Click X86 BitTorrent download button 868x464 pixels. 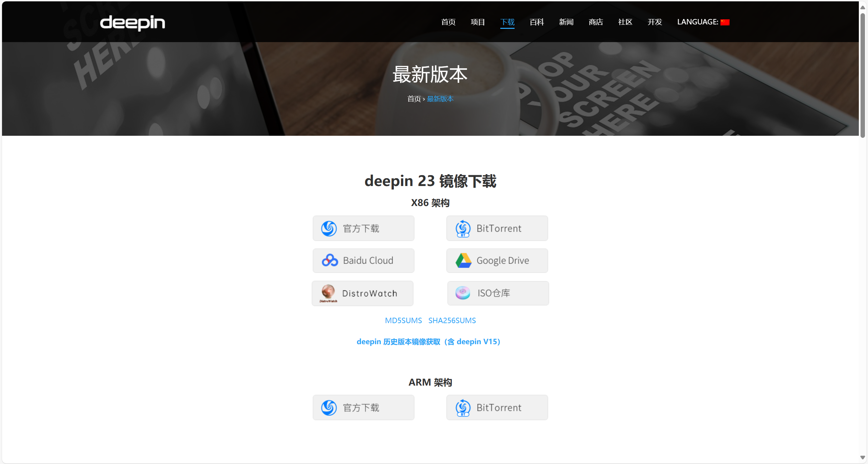[x=497, y=228]
